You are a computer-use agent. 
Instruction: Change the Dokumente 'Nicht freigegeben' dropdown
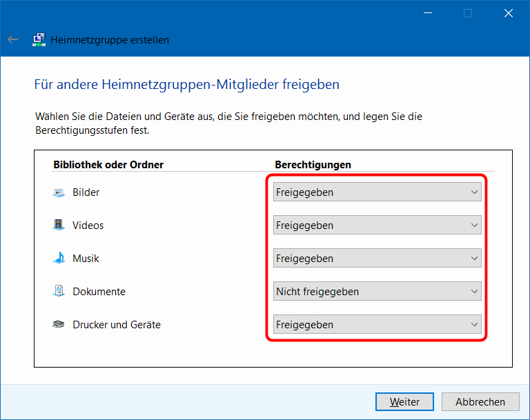coord(377,292)
